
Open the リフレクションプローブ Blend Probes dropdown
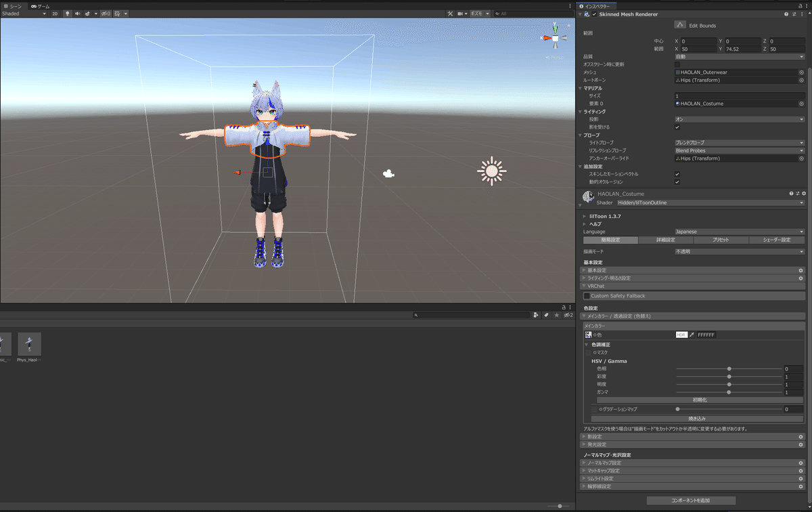(x=740, y=150)
